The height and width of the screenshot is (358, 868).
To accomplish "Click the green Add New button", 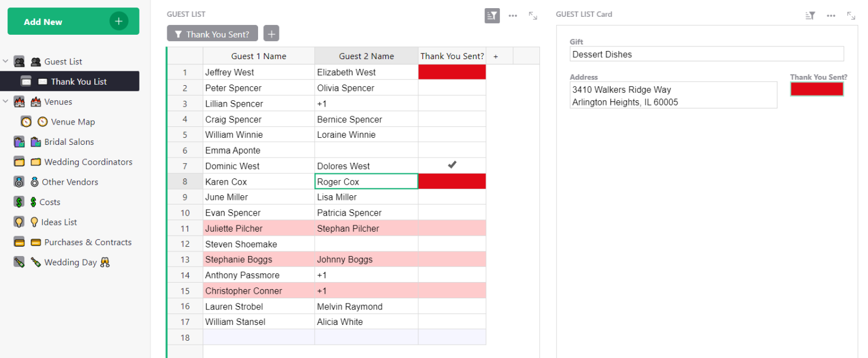I will click(73, 21).
